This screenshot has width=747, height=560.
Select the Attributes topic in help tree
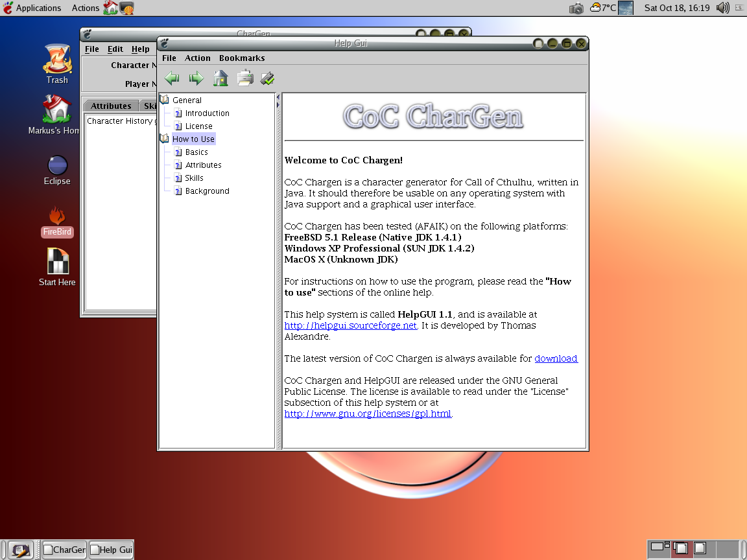pyautogui.click(x=204, y=165)
